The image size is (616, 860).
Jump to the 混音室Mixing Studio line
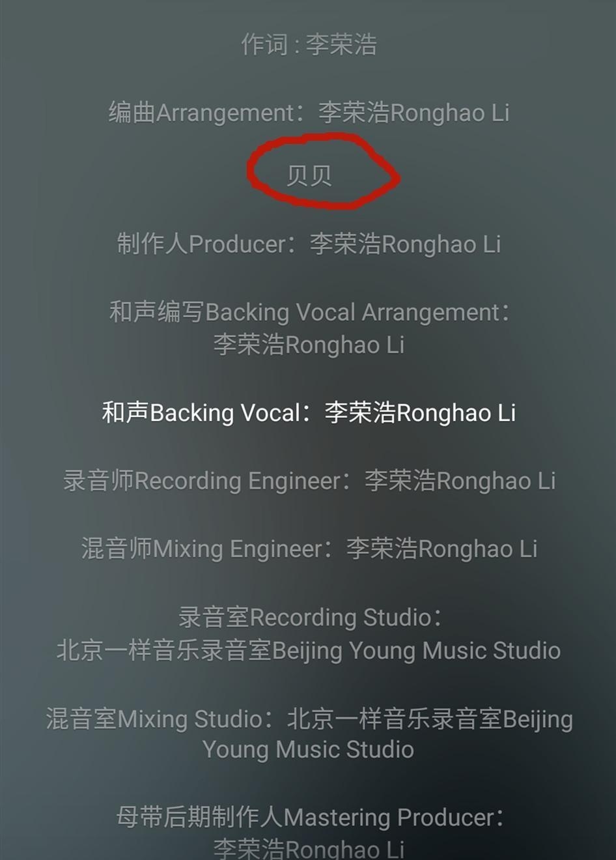(x=309, y=719)
